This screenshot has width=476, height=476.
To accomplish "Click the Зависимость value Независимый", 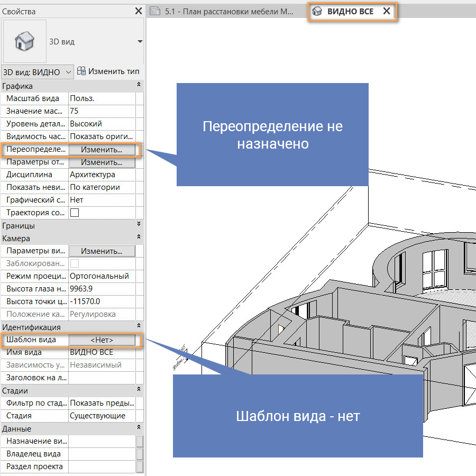I will [x=102, y=365].
